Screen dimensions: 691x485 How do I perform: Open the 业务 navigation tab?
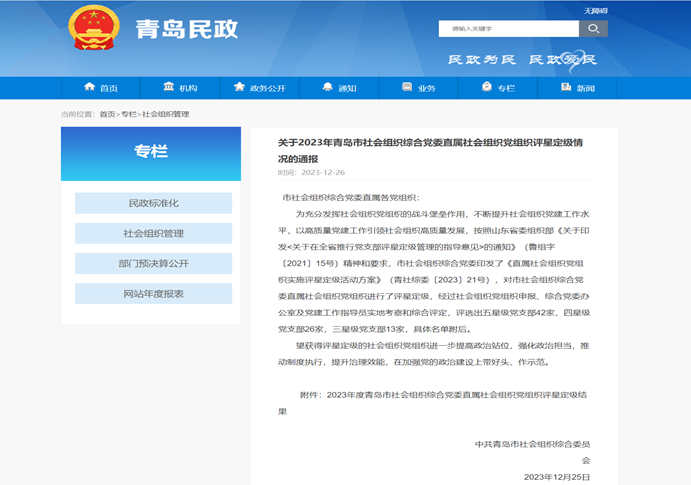418,88
